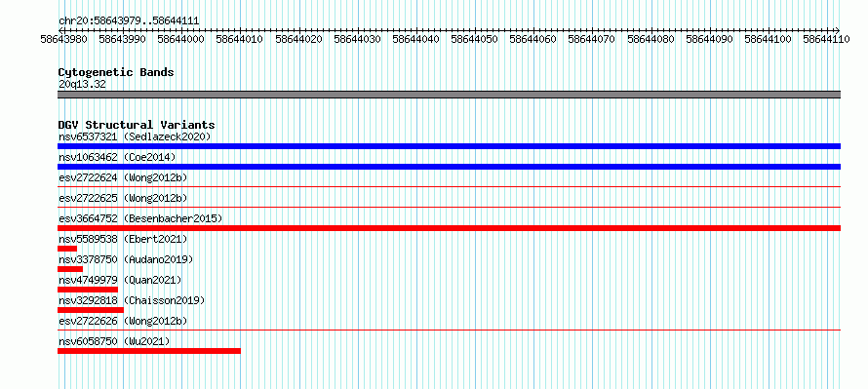The height and width of the screenshot is (389, 868).
Task: Click ruler position 58644010
Action: pyautogui.click(x=240, y=39)
